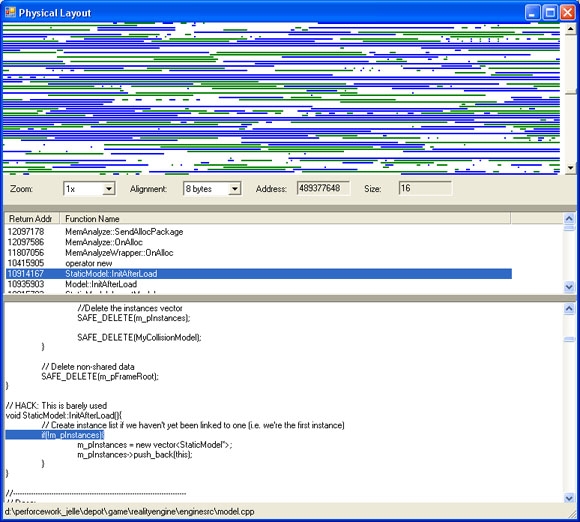Click the SAFE_DELETE(m_pInstances); line
Viewport: 580px width, 522px height.
tap(134, 318)
